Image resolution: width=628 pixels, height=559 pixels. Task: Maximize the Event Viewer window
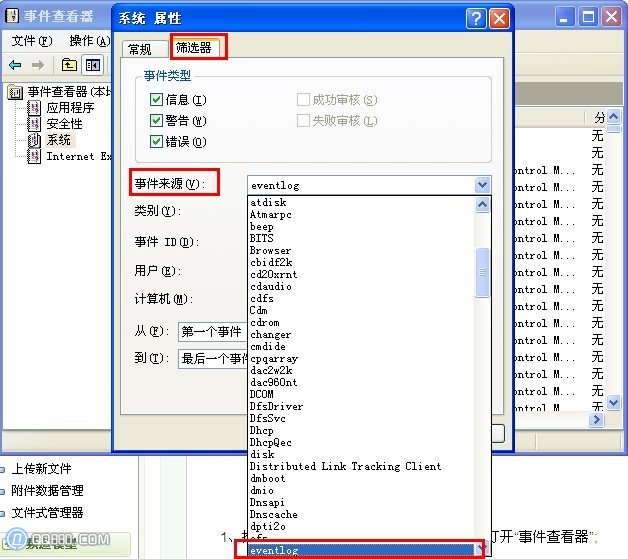[588, 18]
